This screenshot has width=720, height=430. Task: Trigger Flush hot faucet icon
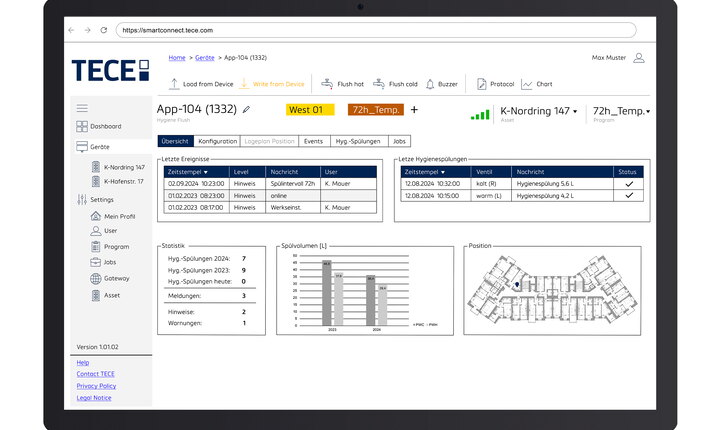tap(326, 85)
